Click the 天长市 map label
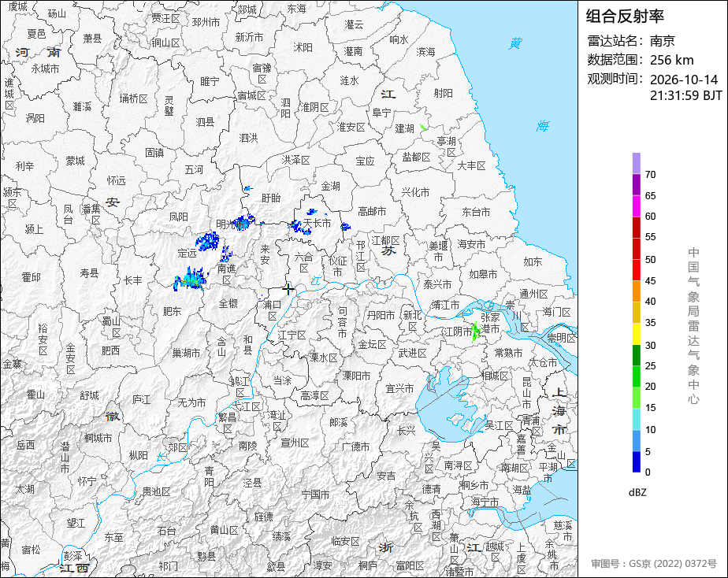 tap(317, 223)
